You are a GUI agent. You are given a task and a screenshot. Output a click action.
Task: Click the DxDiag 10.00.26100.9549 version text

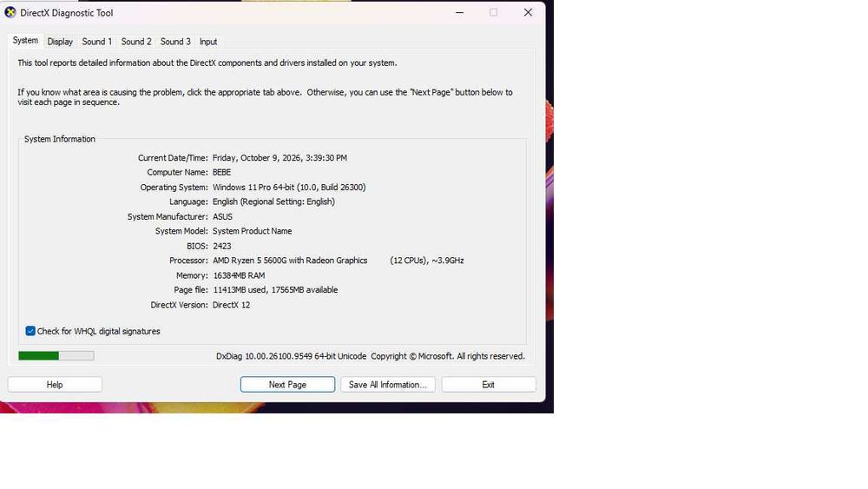coord(291,356)
